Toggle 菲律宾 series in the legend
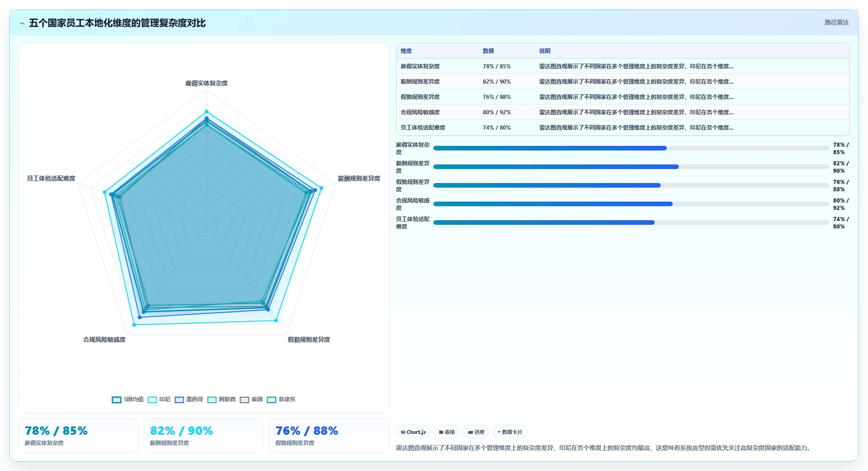 [x=281, y=399]
